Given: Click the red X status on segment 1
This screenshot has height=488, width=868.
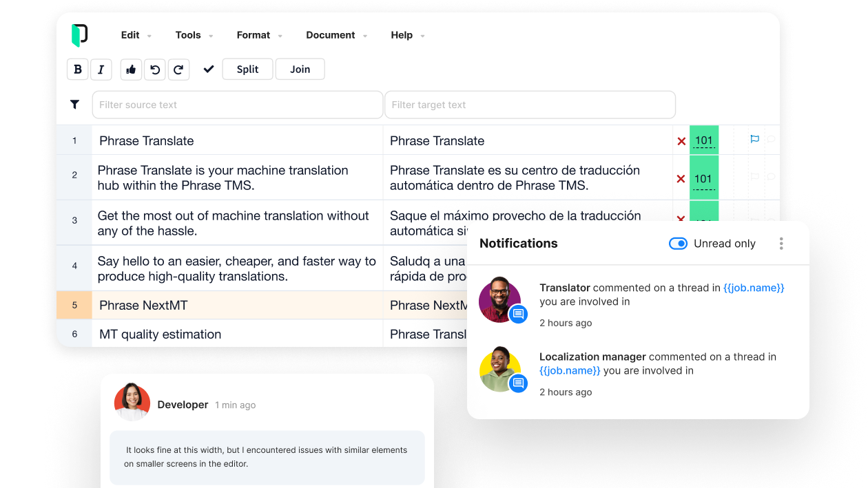Looking at the screenshot, I should (x=681, y=141).
